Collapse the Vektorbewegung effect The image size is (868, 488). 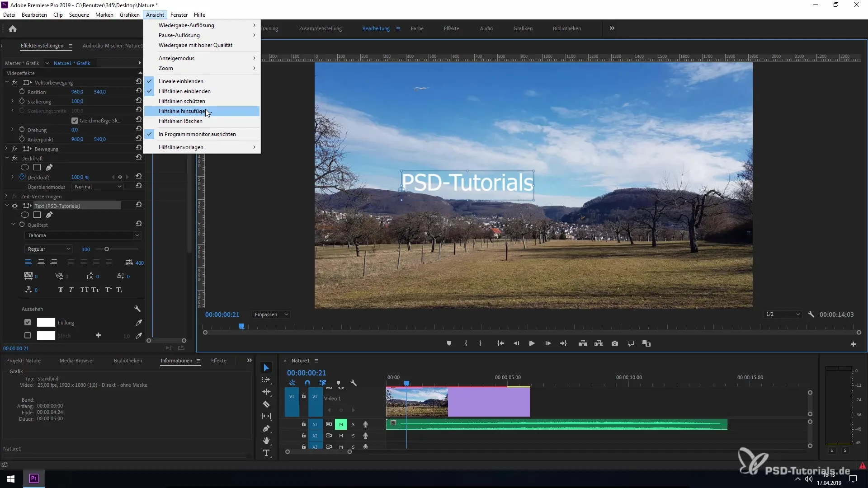pos(7,82)
